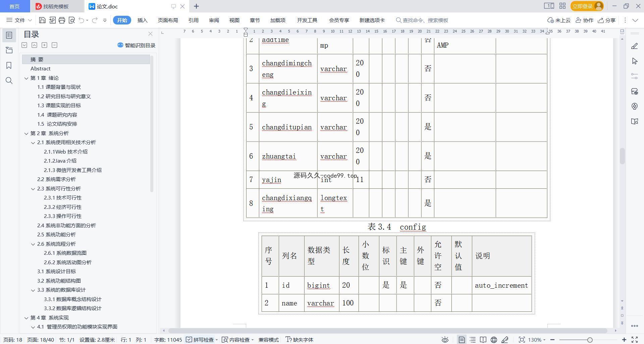Open the 审阅 ribbon tab

pos(214,20)
